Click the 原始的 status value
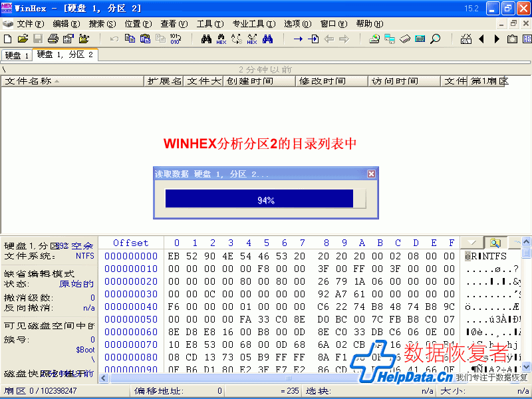532x399 pixels. coord(76,284)
